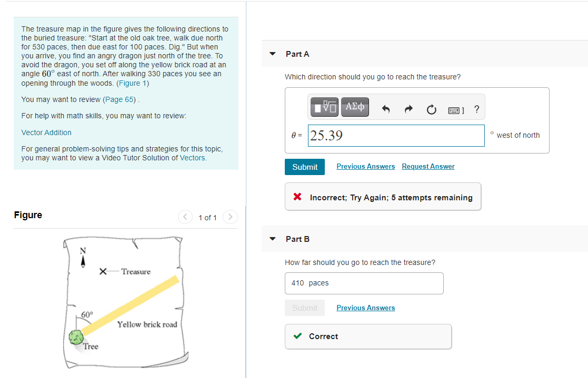The image size is (588, 378).
Task: Collapse the Part B section
Action: pyautogui.click(x=272, y=239)
